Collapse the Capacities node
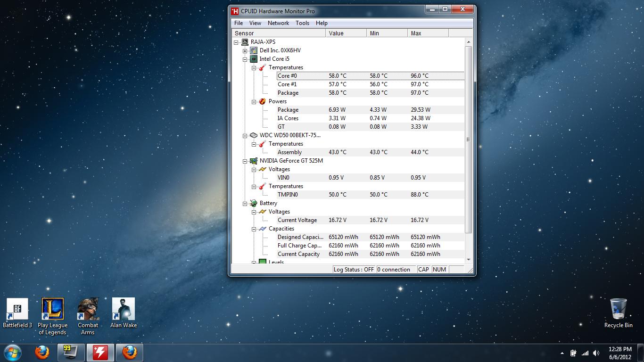644x362 pixels. pos(254,229)
